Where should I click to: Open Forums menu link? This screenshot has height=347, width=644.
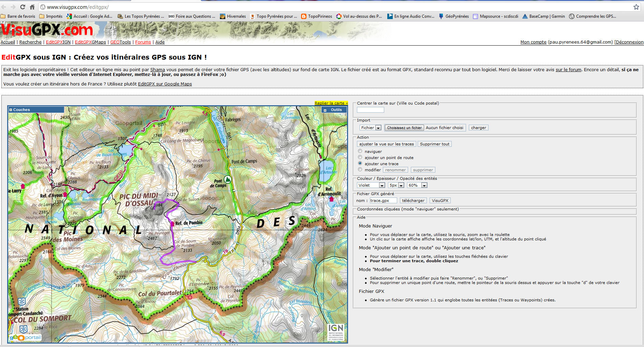(143, 42)
